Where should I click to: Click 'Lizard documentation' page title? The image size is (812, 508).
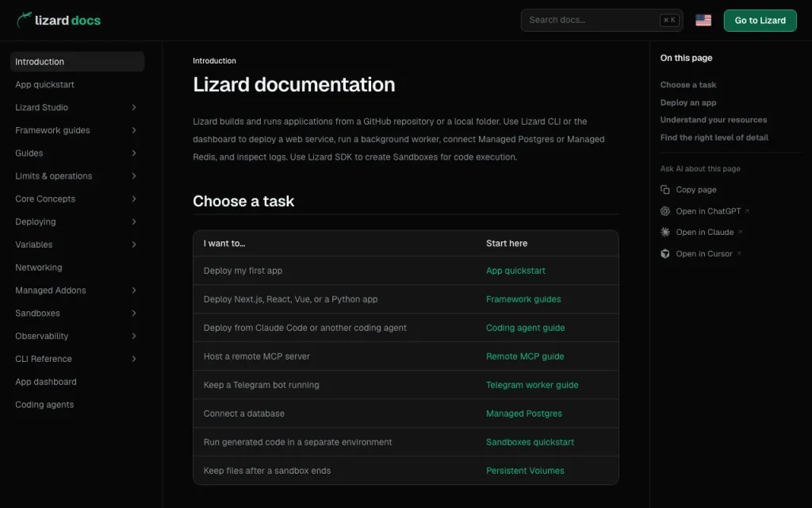tap(293, 84)
